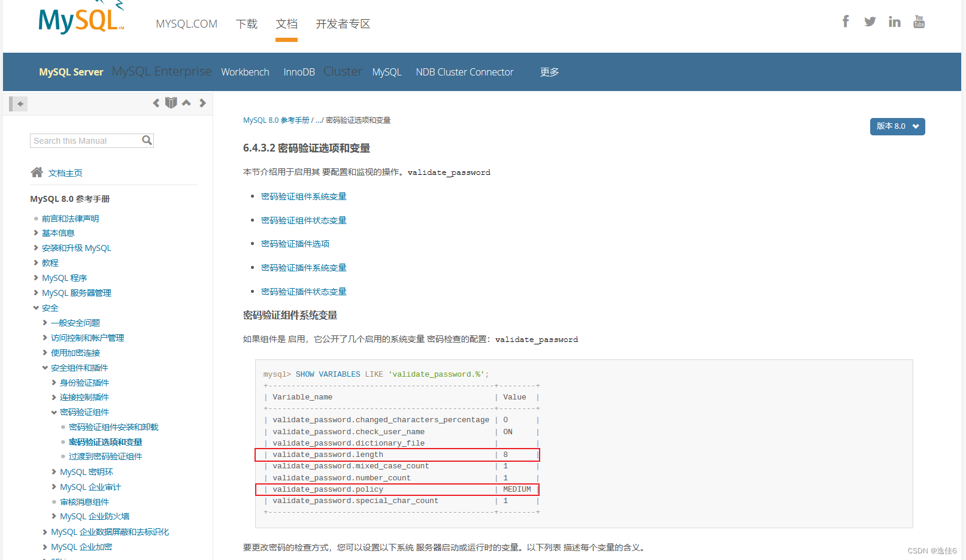Open the Twitter social icon

(x=870, y=22)
